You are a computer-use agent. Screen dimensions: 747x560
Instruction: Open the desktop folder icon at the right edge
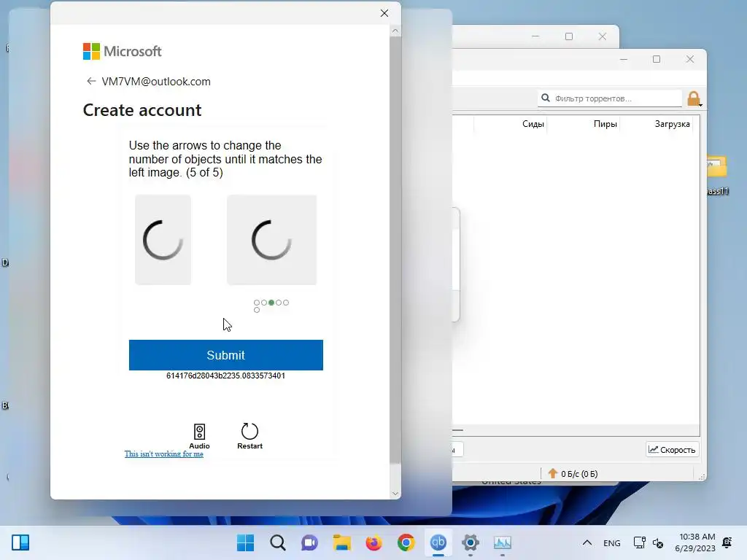coord(717,174)
